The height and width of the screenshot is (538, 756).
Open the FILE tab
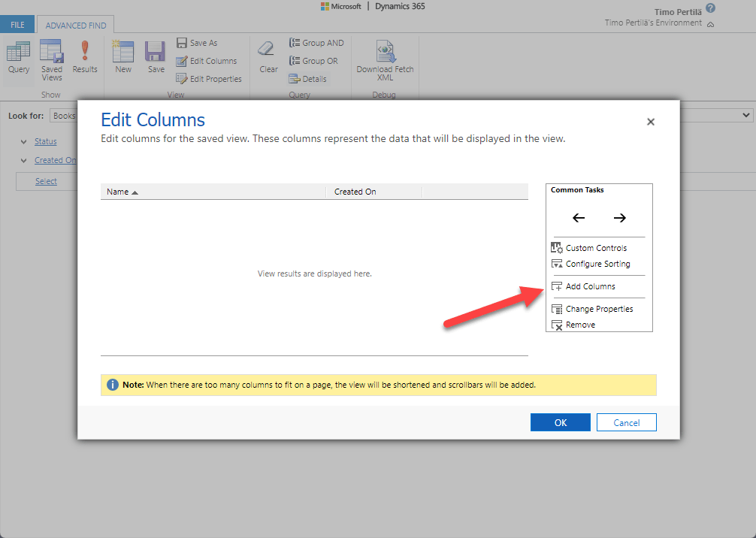[x=17, y=25]
